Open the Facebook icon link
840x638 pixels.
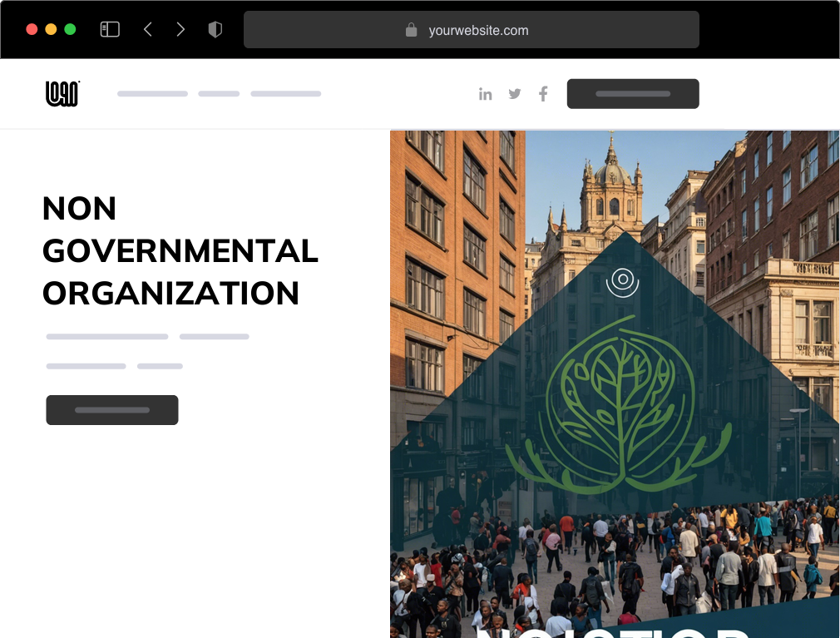543,94
